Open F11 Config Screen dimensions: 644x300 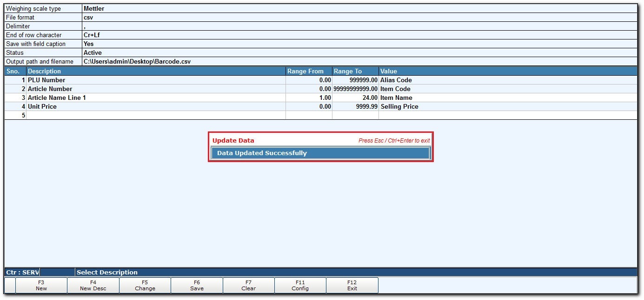coord(300,285)
